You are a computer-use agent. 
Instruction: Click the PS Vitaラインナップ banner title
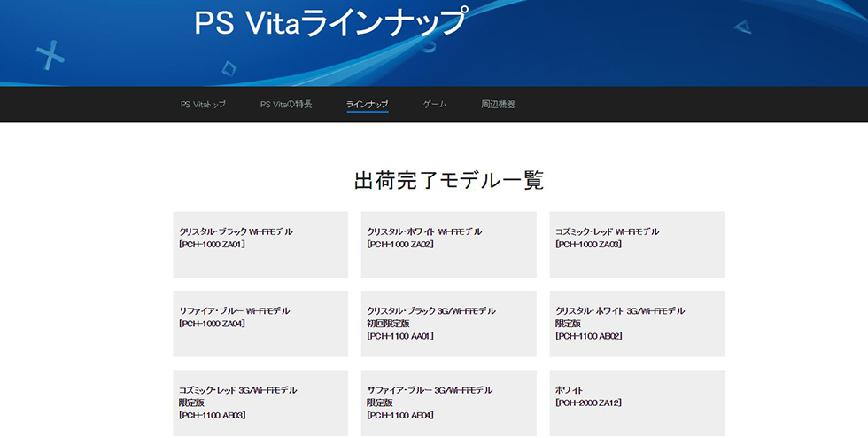pyautogui.click(x=329, y=23)
